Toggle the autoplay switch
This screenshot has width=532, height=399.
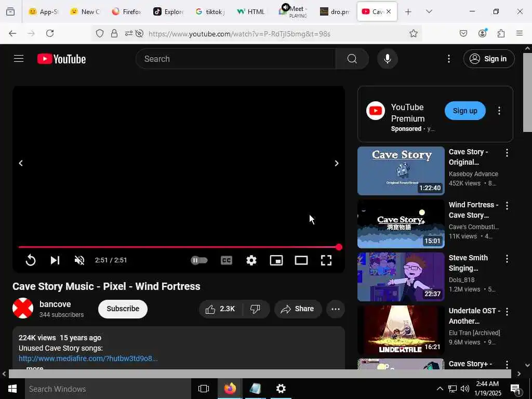[199, 260]
